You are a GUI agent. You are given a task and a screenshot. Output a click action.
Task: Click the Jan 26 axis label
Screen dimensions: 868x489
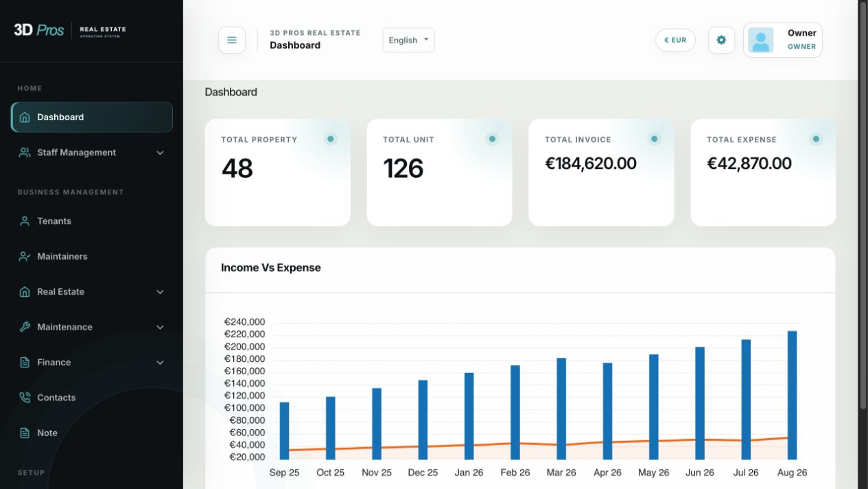[x=469, y=473]
